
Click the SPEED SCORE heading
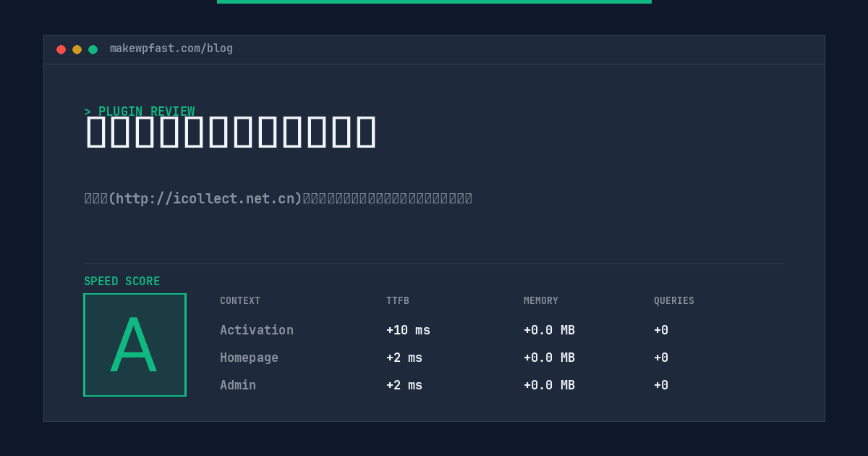click(122, 282)
